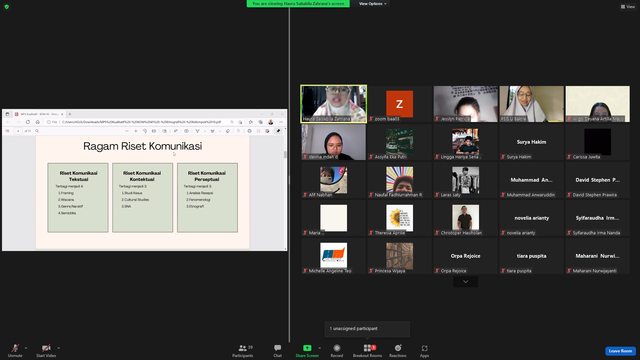Click the PDF zoom out minus icon
Screen dimensions: 640x360
[x=127, y=131]
